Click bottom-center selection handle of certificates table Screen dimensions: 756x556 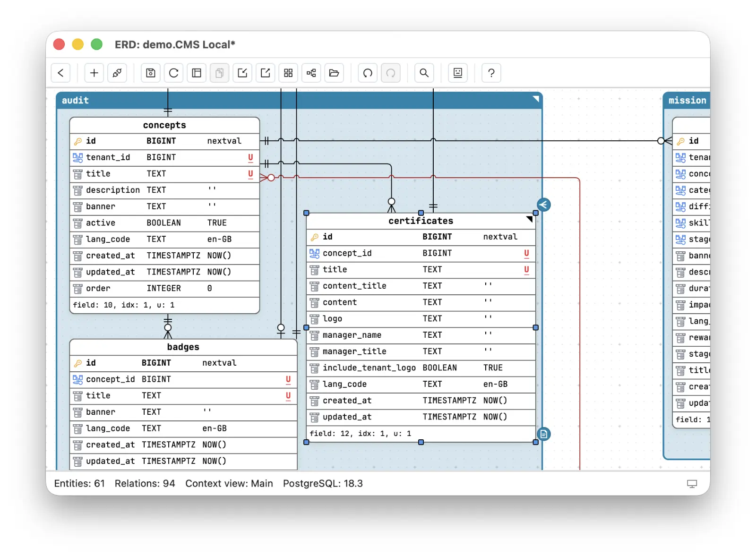tap(421, 442)
